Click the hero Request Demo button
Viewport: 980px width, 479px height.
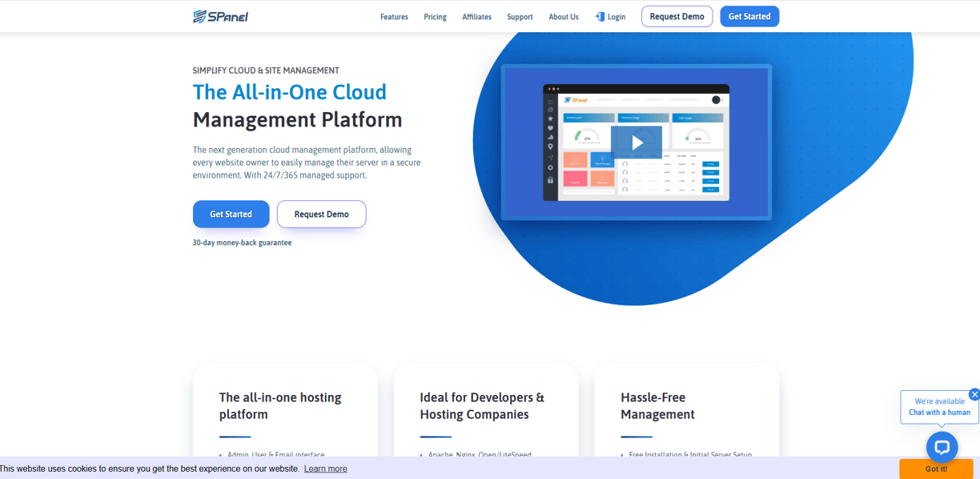321,214
